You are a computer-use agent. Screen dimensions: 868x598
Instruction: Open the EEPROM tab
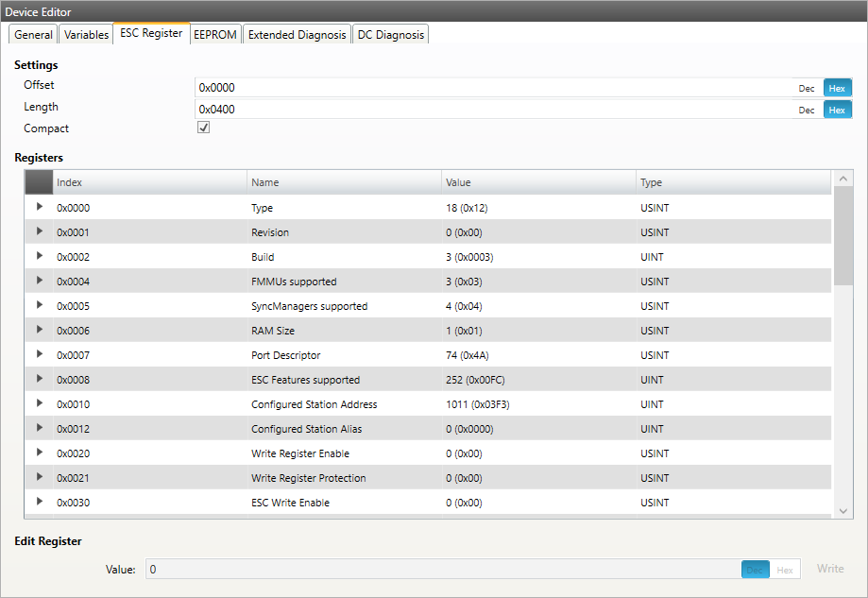point(214,34)
